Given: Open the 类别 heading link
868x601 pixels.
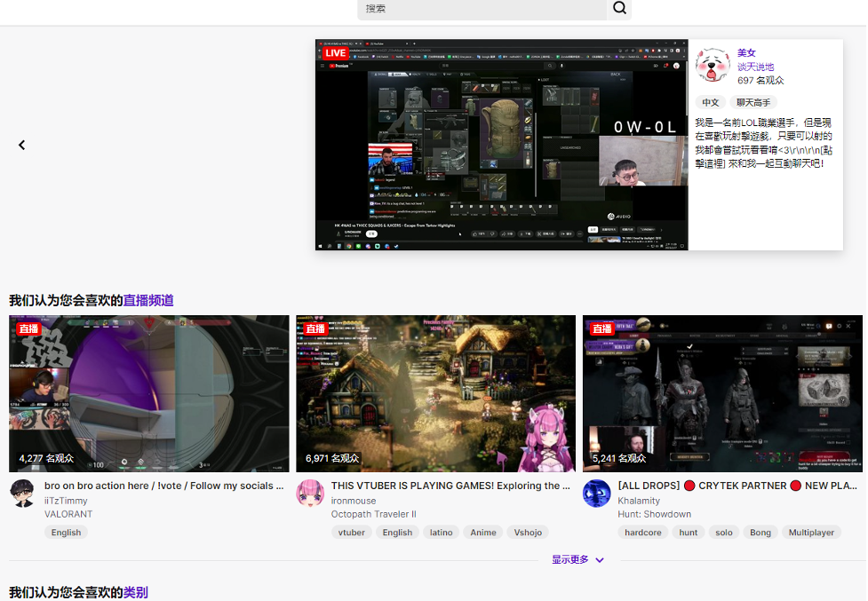Looking at the screenshot, I should tap(136, 592).
